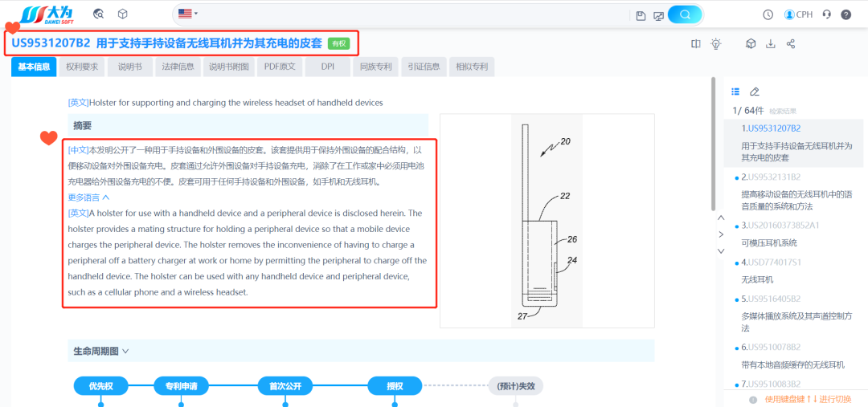Screen dimensions: 868x407
Task: Click the [英文] label in title row
Action: (79, 102)
